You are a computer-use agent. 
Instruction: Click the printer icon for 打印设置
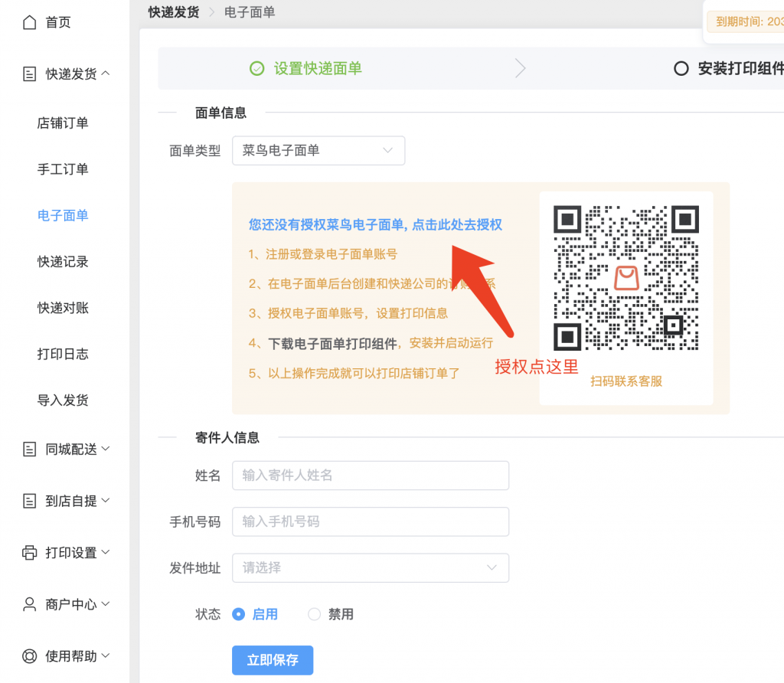point(29,553)
